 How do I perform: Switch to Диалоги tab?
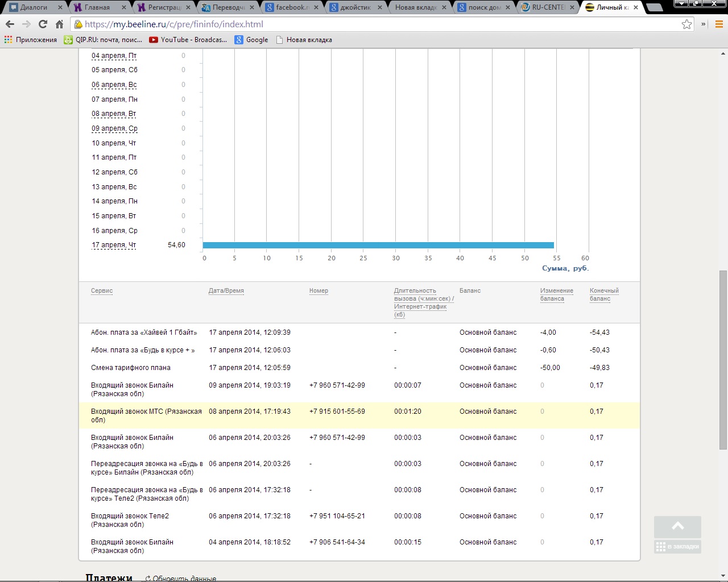(x=34, y=7)
